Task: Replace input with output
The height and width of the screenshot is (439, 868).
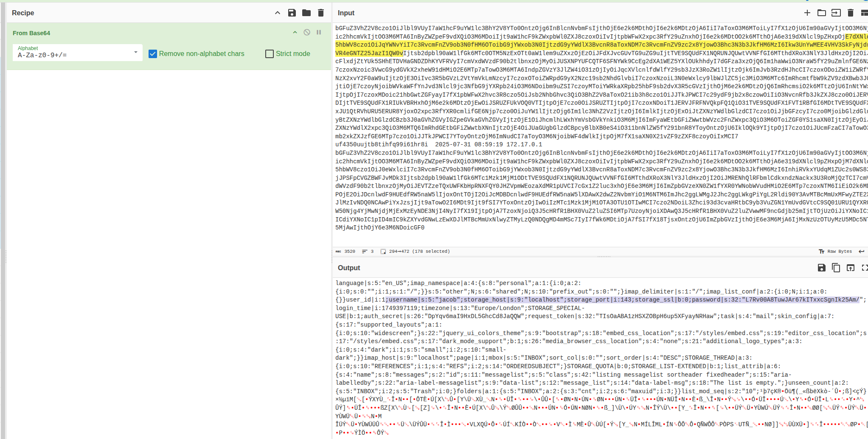Action: 851,268
